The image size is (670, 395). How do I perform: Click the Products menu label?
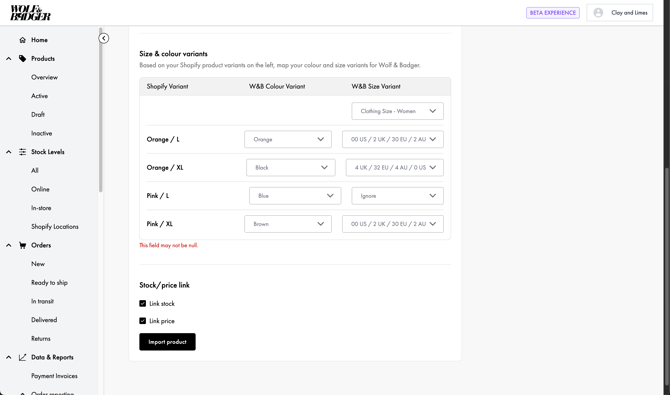pos(43,59)
